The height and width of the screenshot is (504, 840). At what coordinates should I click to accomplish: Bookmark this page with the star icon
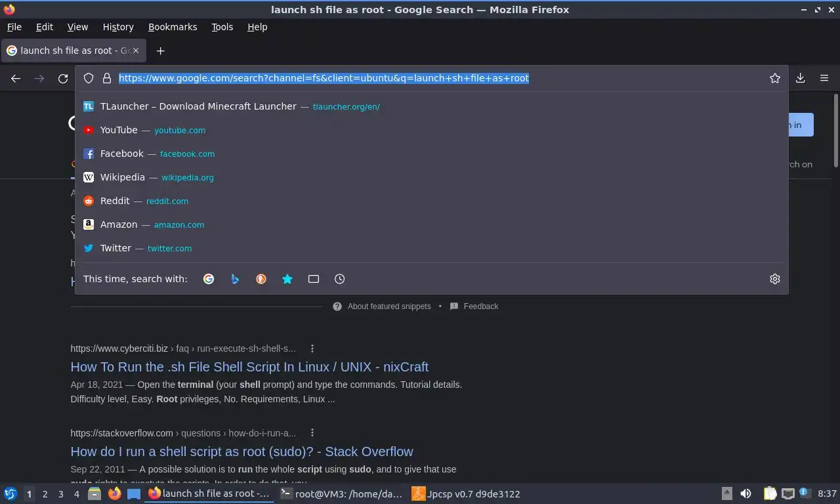tap(775, 78)
